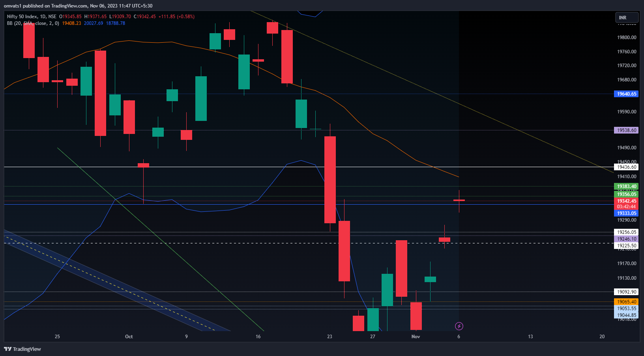Click the lightning event icon near the date axis

click(459, 326)
